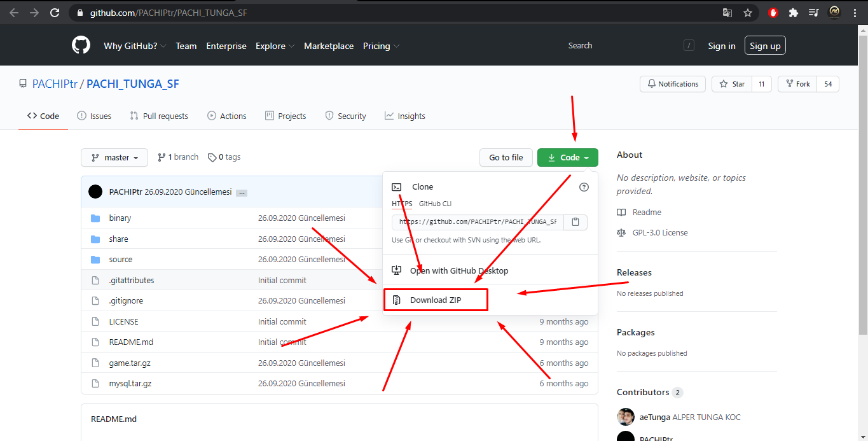The height and width of the screenshot is (441, 868).
Task: Click the aeTunga contributor avatar
Action: click(x=626, y=417)
